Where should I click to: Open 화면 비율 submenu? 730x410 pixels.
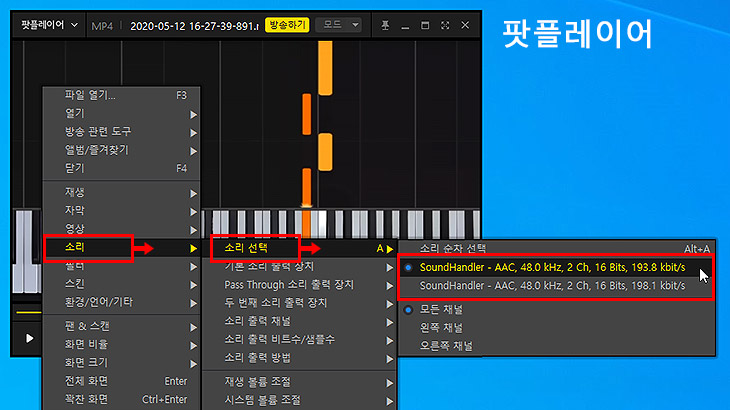[x=122, y=345]
